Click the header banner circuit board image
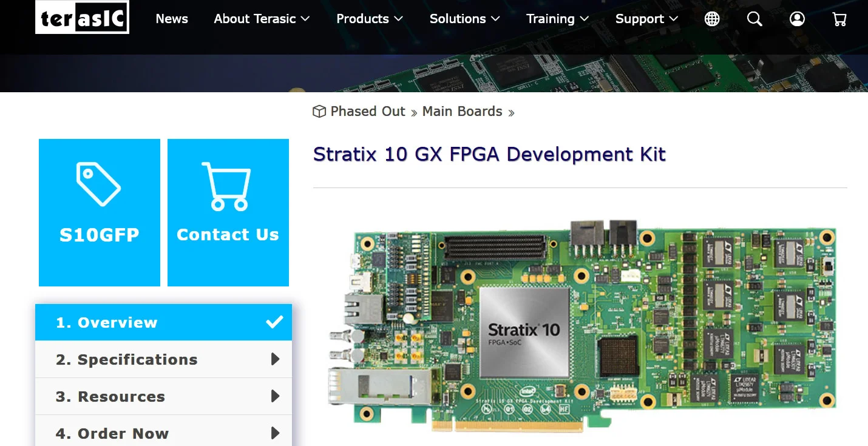 pyautogui.click(x=434, y=73)
